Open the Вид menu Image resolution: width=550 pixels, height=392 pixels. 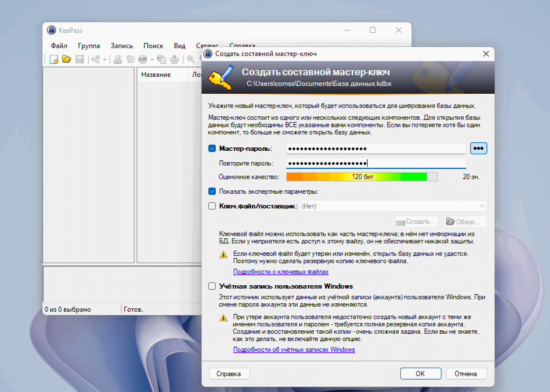point(180,46)
